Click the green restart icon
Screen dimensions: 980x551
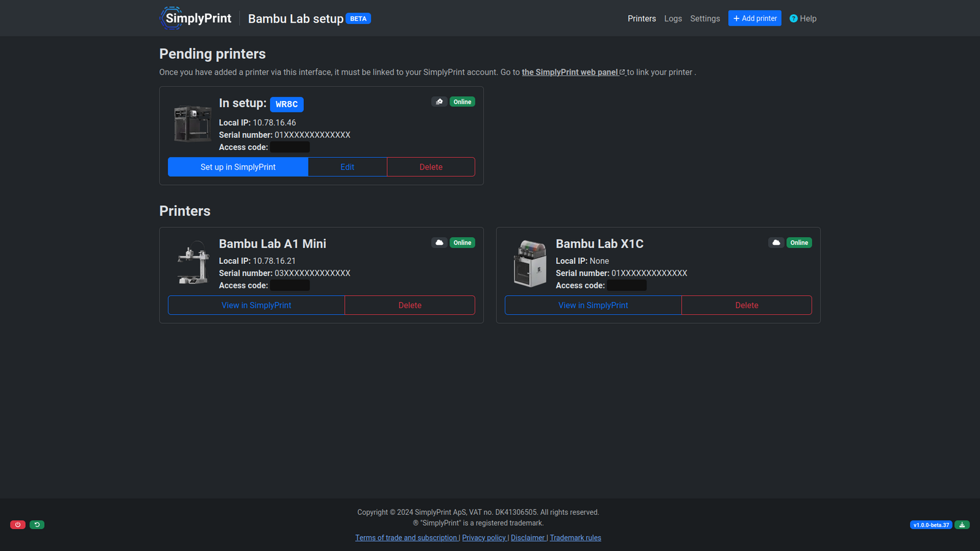pyautogui.click(x=37, y=525)
